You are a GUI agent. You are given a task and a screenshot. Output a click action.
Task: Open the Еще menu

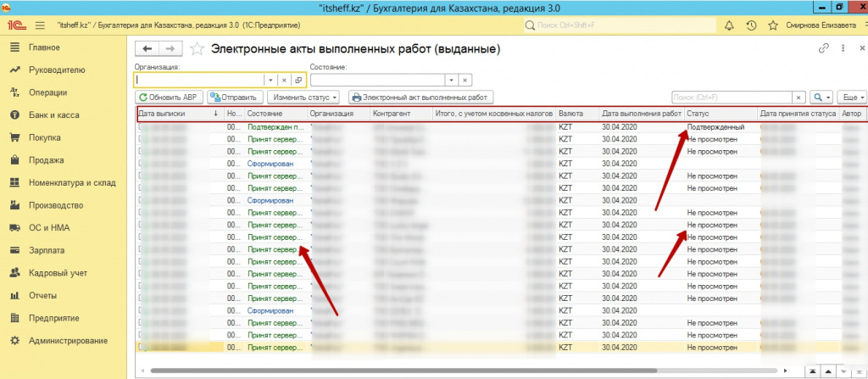pyautogui.click(x=852, y=98)
